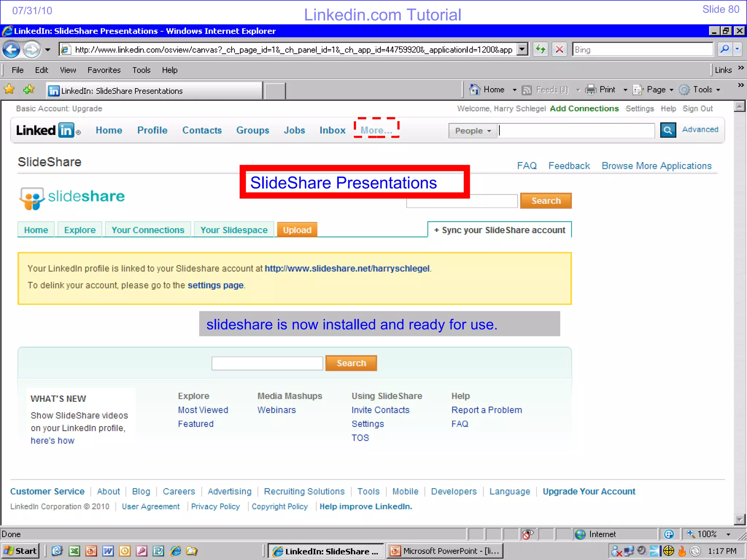
Task: Open the Help menu in menu bar
Action: pos(170,70)
